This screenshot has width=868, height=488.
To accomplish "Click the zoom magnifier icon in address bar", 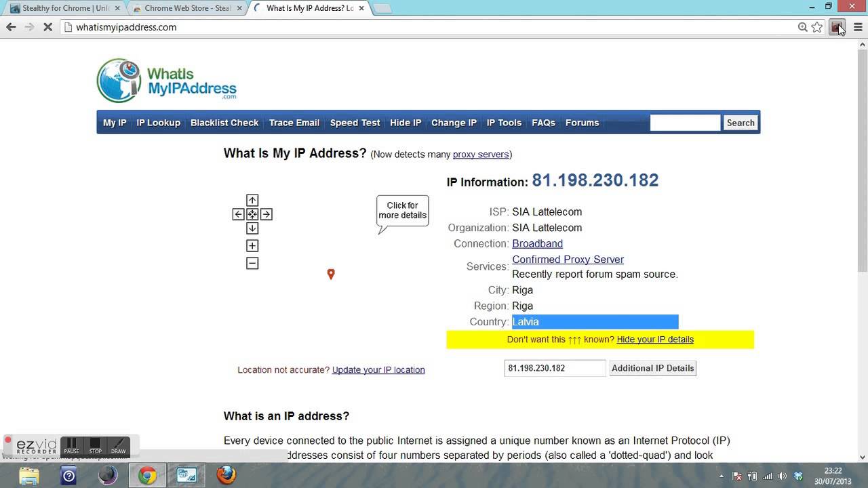I will 803,27.
